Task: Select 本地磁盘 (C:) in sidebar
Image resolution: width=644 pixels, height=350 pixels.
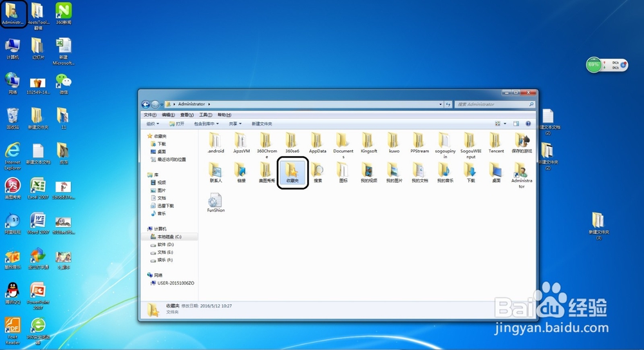Action: [x=169, y=237]
